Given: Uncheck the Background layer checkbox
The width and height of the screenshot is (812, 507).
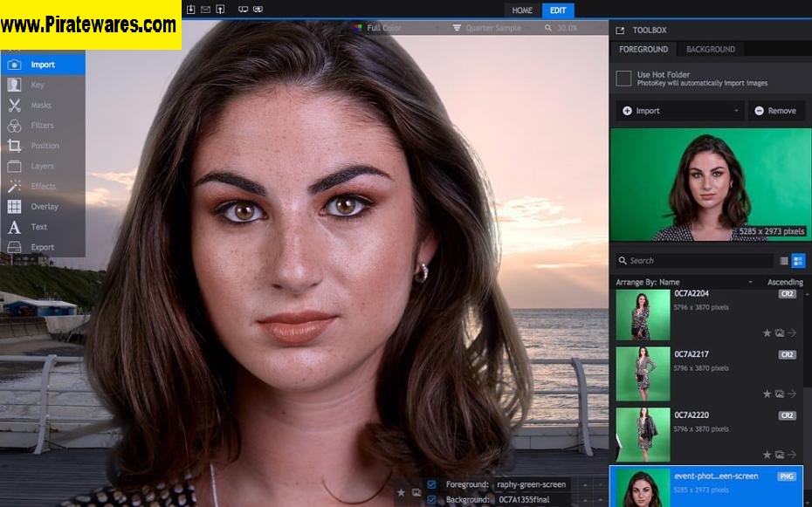Looking at the screenshot, I should (x=431, y=500).
